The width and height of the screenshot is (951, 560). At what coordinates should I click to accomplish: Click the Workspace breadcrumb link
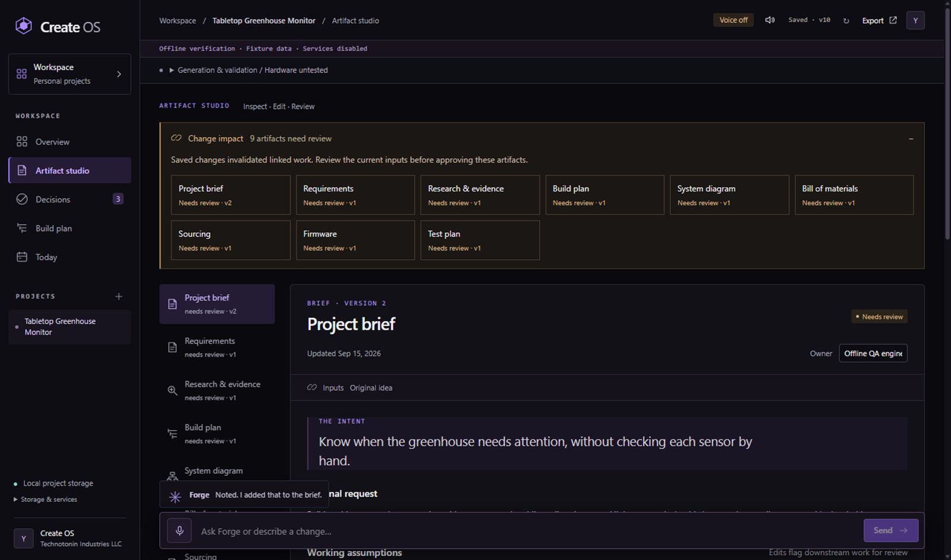pos(177,21)
